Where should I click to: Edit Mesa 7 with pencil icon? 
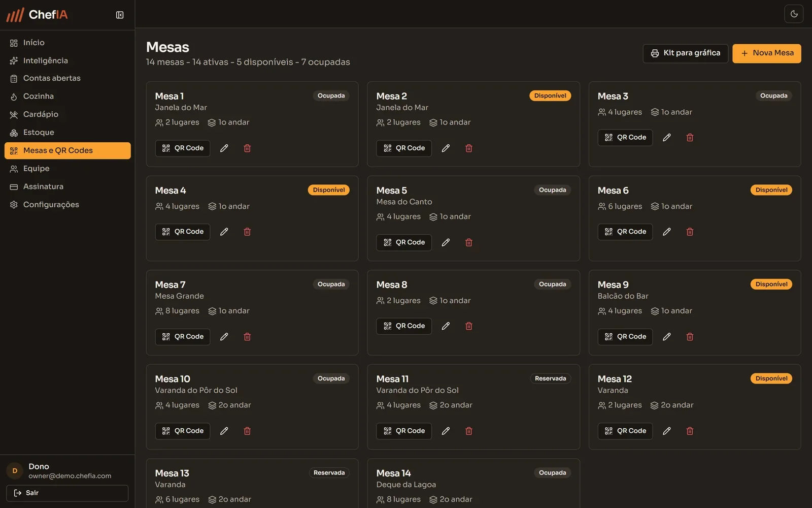click(224, 337)
